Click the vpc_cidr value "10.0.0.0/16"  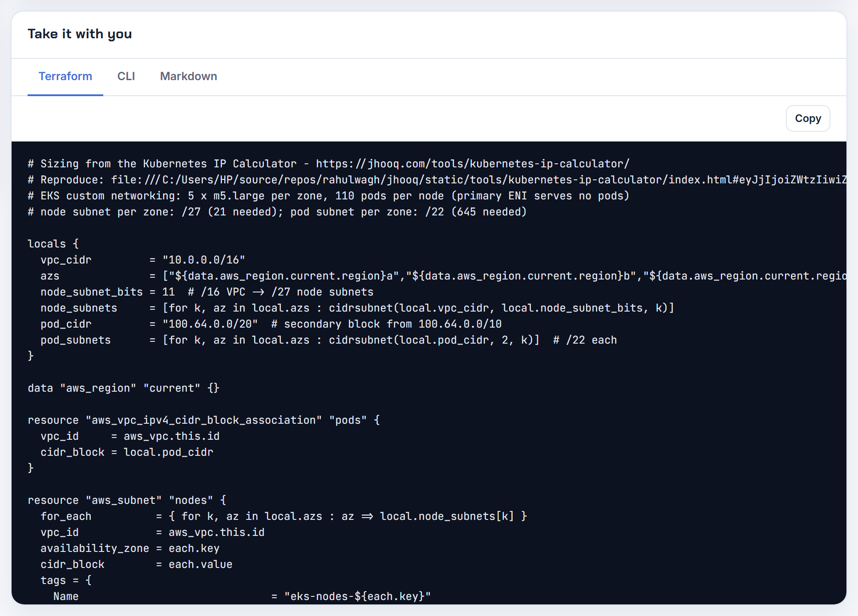(x=204, y=260)
